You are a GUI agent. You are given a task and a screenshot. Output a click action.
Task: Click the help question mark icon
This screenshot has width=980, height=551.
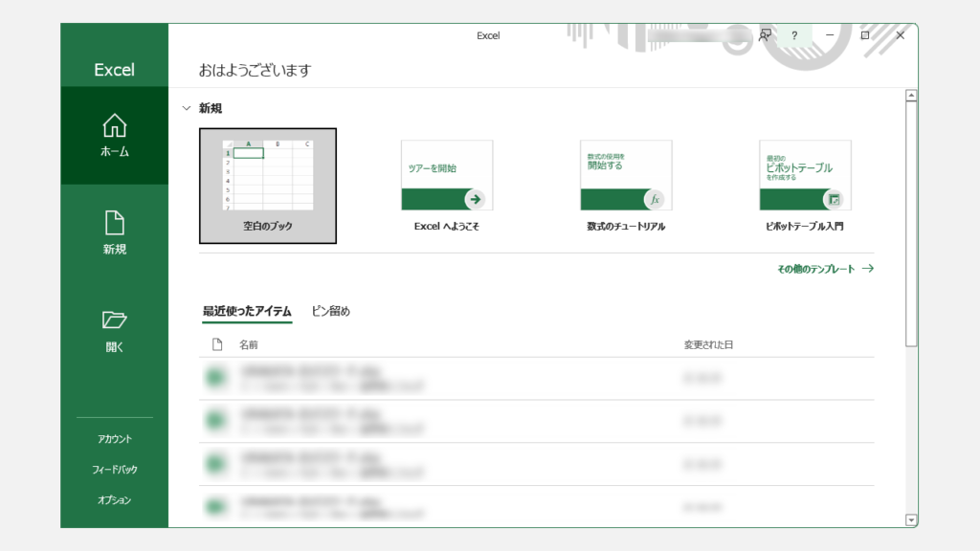pyautogui.click(x=793, y=35)
